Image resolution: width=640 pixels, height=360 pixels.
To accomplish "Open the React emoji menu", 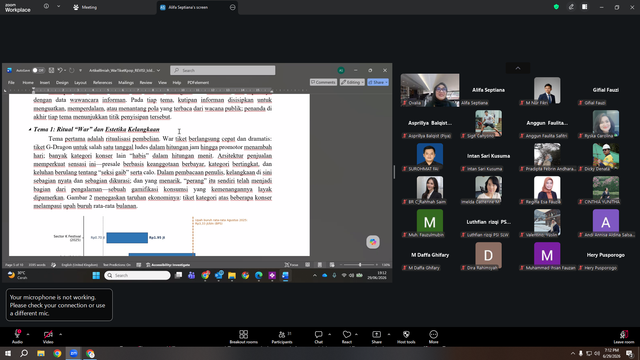I will (x=347, y=337).
